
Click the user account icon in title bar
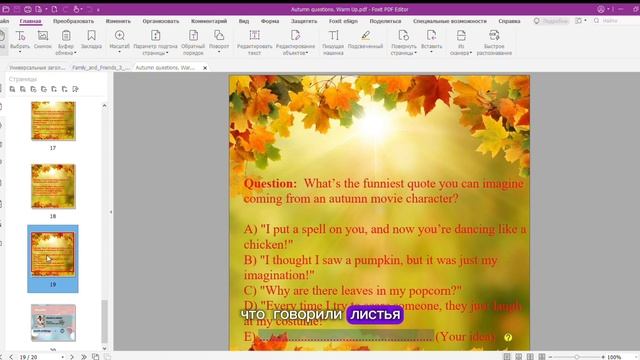[601, 9]
